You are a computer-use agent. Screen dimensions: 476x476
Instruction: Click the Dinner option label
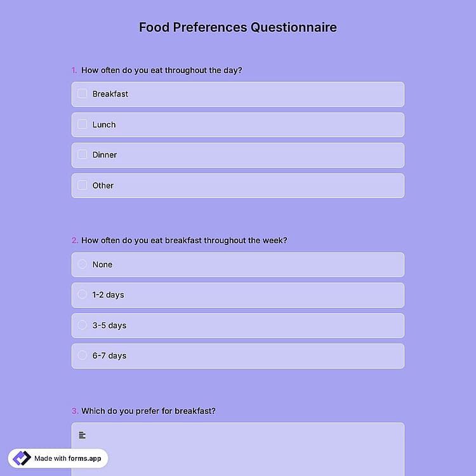pos(105,155)
